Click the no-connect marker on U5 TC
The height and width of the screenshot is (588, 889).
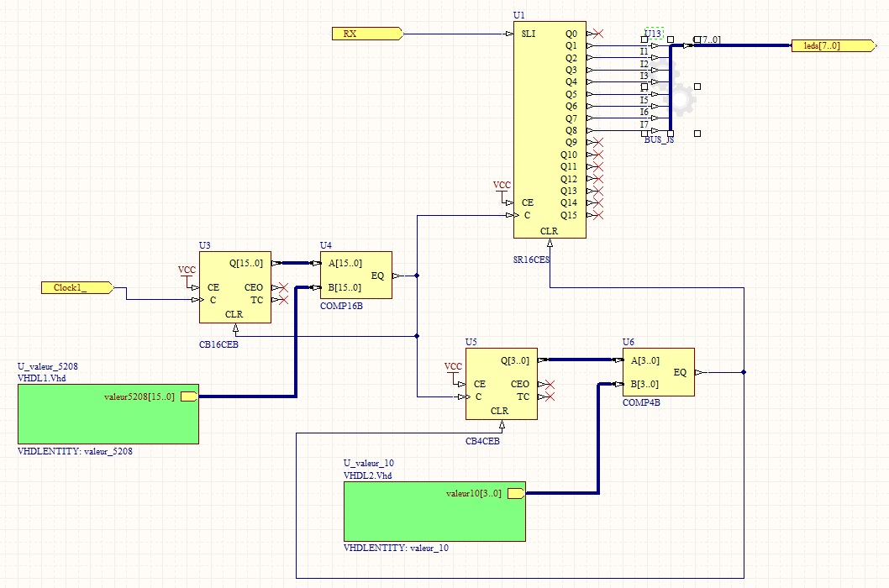pos(549,396)
